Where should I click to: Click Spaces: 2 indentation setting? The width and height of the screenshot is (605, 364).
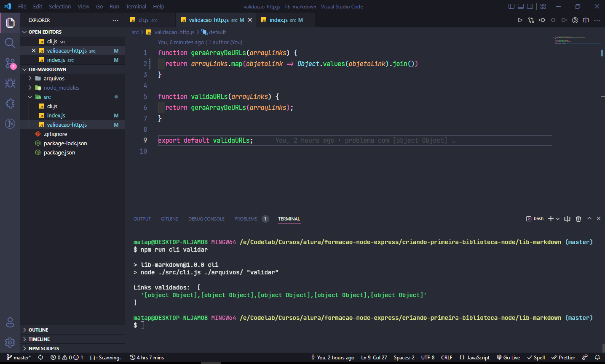[x=404, y=357]
